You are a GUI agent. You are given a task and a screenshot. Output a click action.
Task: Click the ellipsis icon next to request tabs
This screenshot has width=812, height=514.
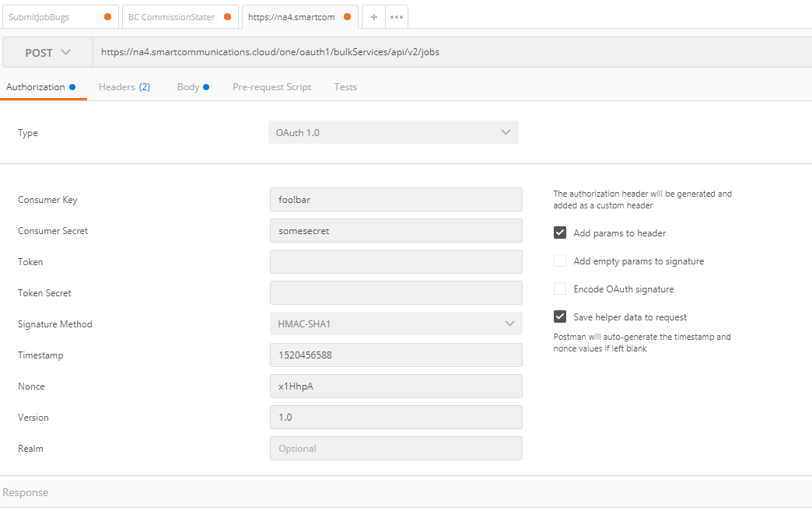pos(397,16)
